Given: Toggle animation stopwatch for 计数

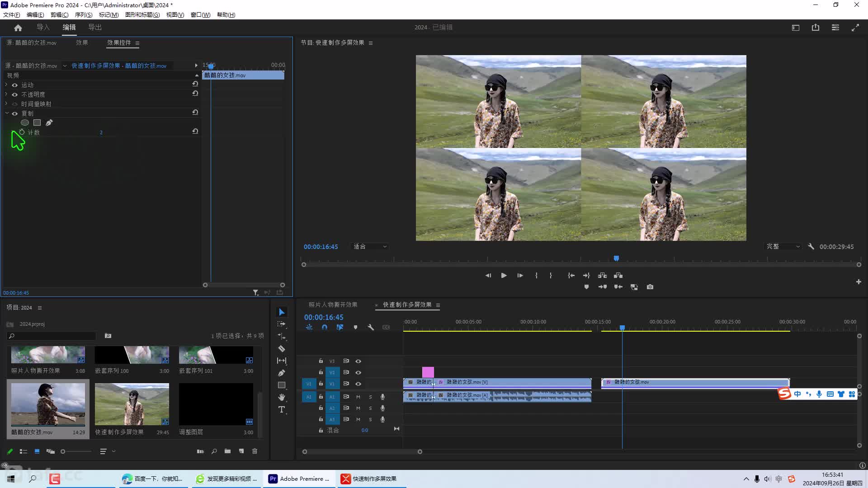Looking at the screenshot, I should click(22, 132).
